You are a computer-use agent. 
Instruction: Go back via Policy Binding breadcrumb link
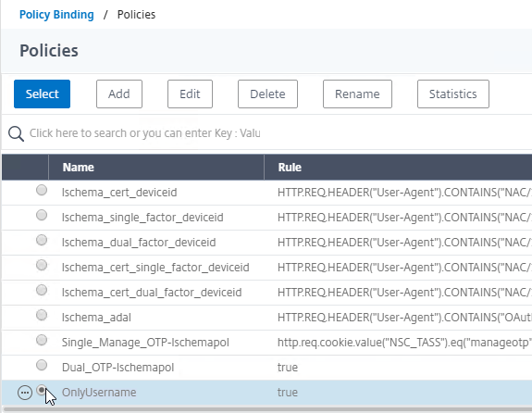(x=56, y=15)
